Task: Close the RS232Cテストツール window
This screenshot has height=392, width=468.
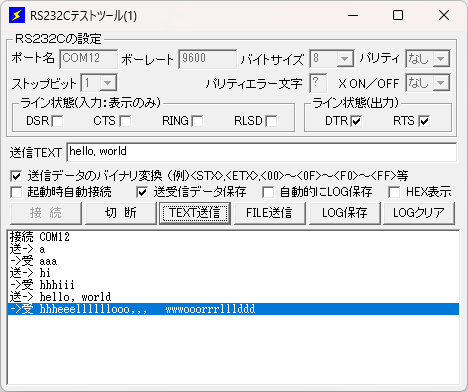Action: 444,15
